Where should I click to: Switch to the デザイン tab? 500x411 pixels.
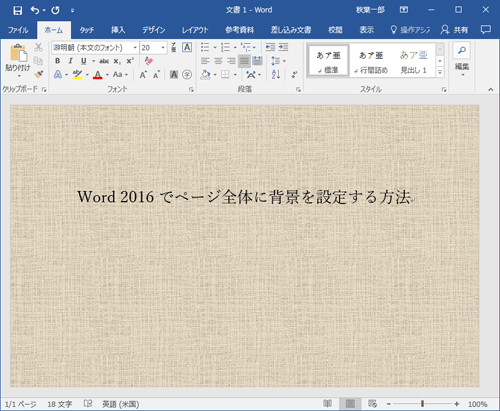click(154, 30)
